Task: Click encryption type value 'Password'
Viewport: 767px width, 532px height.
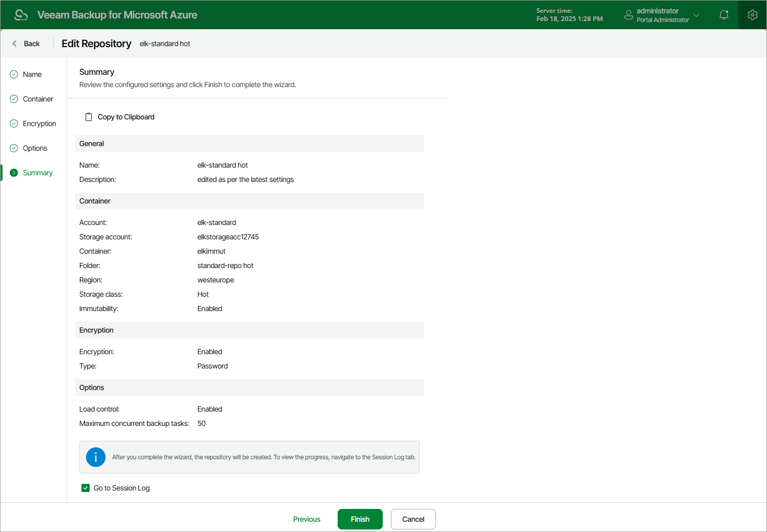Action: click(213, 366)
